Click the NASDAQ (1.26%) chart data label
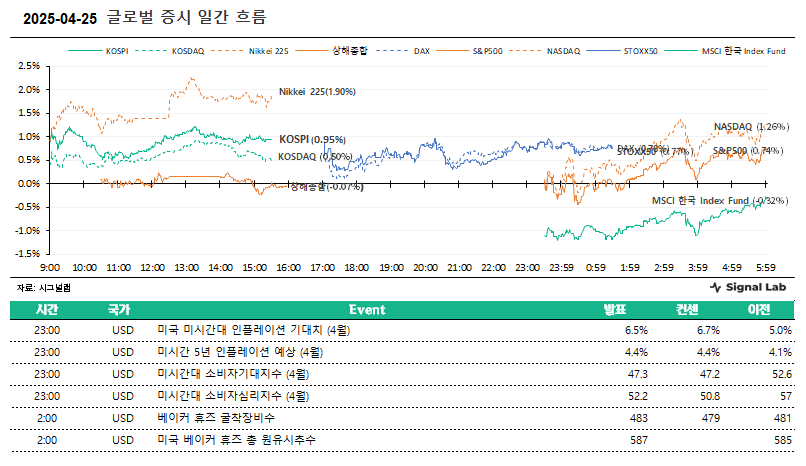This screenshot has width=806, height=466. tap(751, 126)
